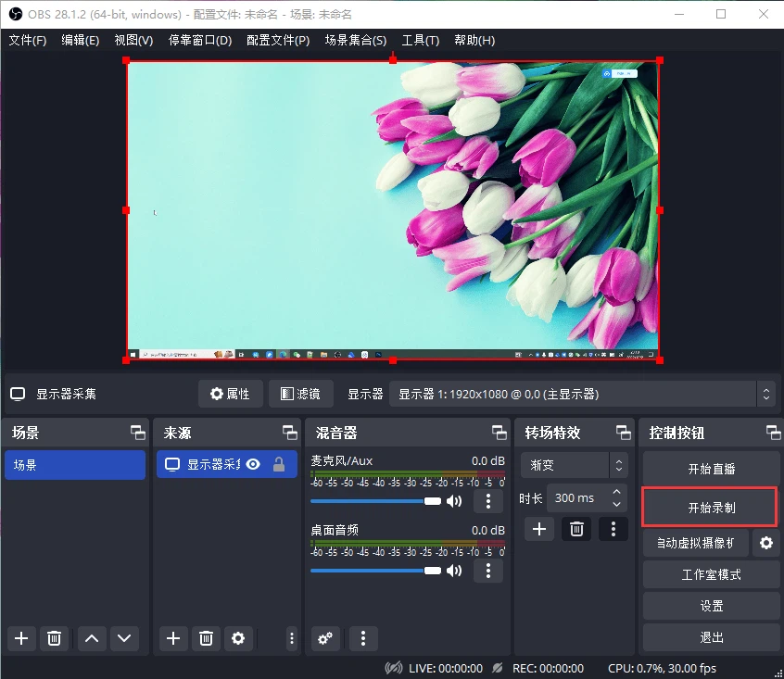Open the 显示器 selection dropdown
The height and width of the screenshot is (679, 784).
pos(583,395)
